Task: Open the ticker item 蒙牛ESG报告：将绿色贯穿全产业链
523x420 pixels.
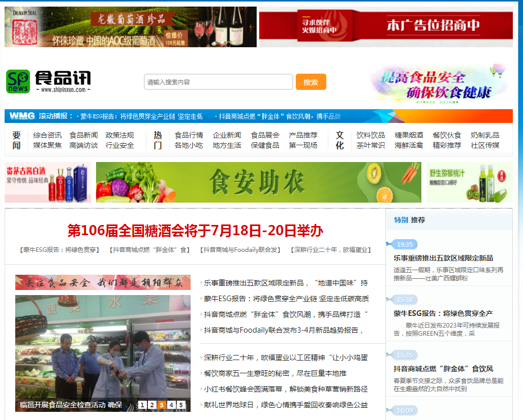Action: 141,116
